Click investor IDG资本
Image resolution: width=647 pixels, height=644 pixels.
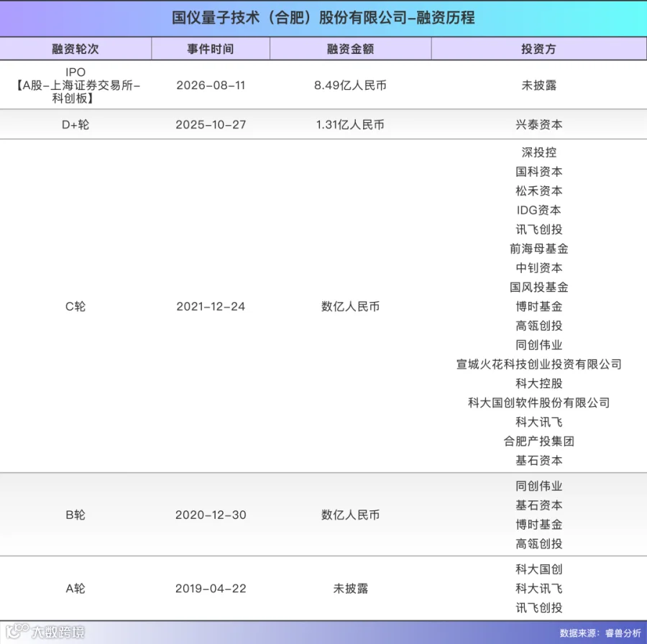(x=539, y=210)
